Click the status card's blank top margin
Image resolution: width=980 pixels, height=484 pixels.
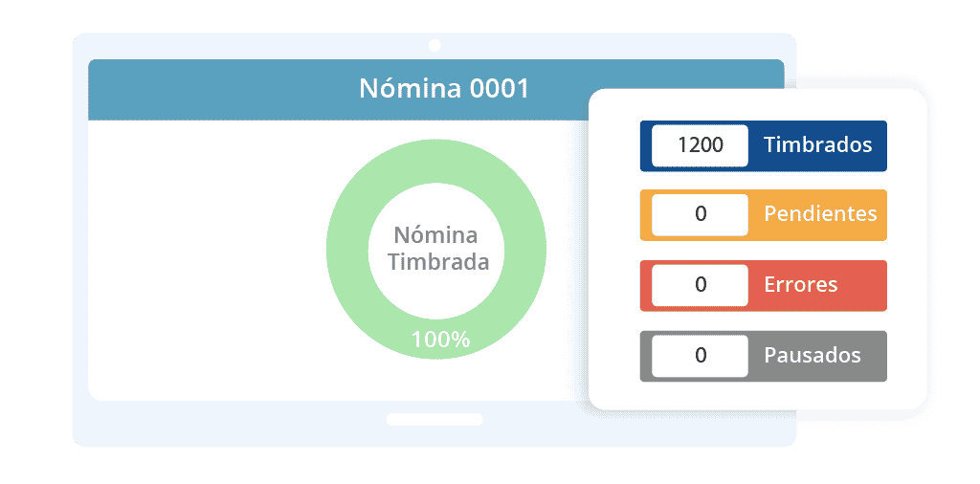pyautogui.click(x=756, y=104)
